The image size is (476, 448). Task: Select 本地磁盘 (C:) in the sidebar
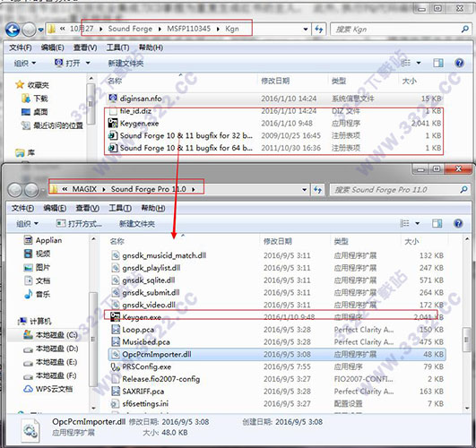[51, 335]
